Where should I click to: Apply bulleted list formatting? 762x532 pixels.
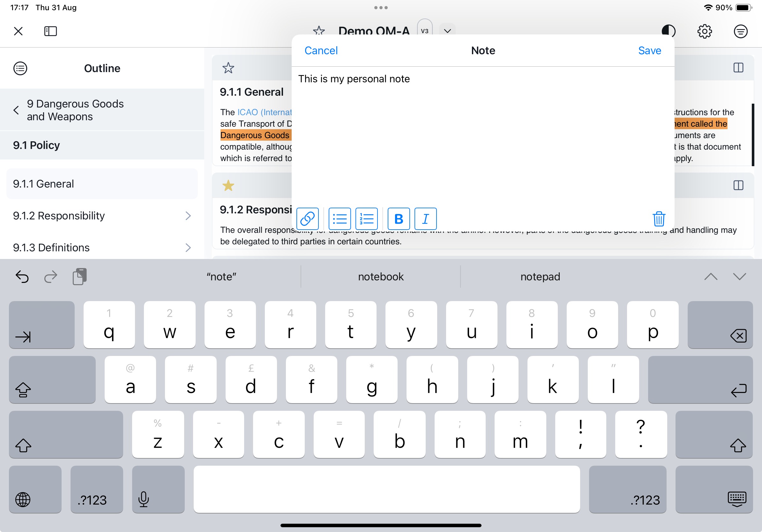[x=340, y=218]
